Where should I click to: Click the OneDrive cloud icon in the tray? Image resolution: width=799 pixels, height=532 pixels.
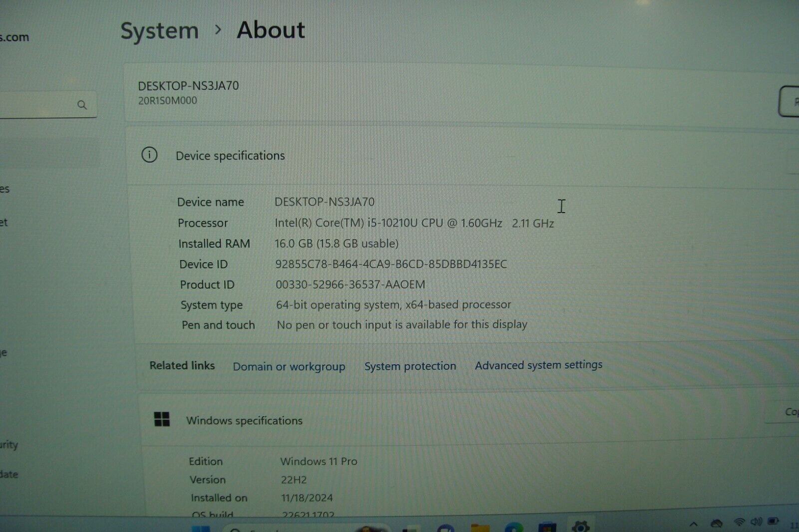click(716, 524)
